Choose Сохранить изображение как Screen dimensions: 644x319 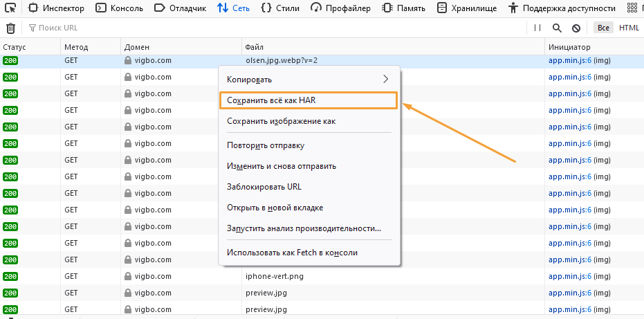[x=309, y=121]
